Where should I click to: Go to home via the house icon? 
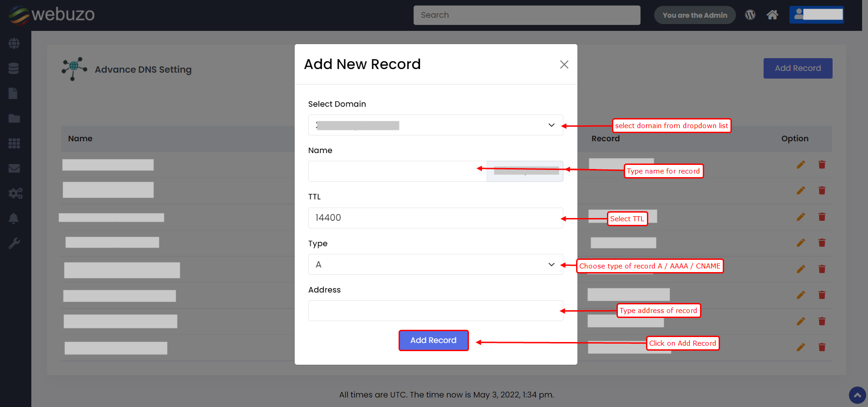coord(772,15)
